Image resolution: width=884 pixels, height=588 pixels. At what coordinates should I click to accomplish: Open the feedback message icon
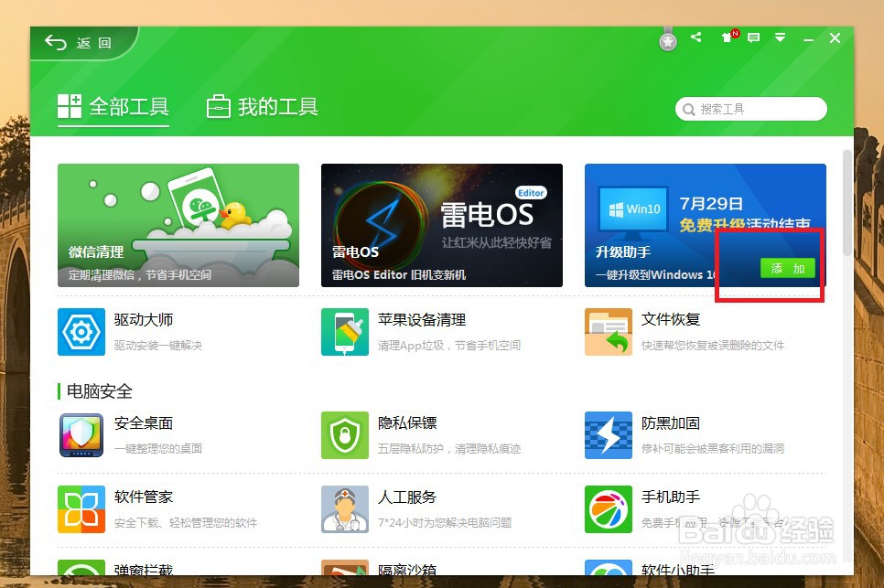click(753, 37)
